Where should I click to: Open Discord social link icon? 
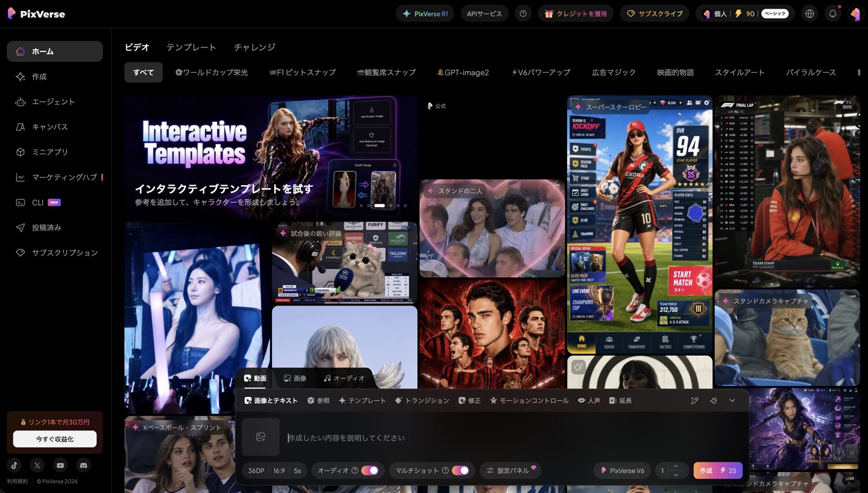pos(84,465)
